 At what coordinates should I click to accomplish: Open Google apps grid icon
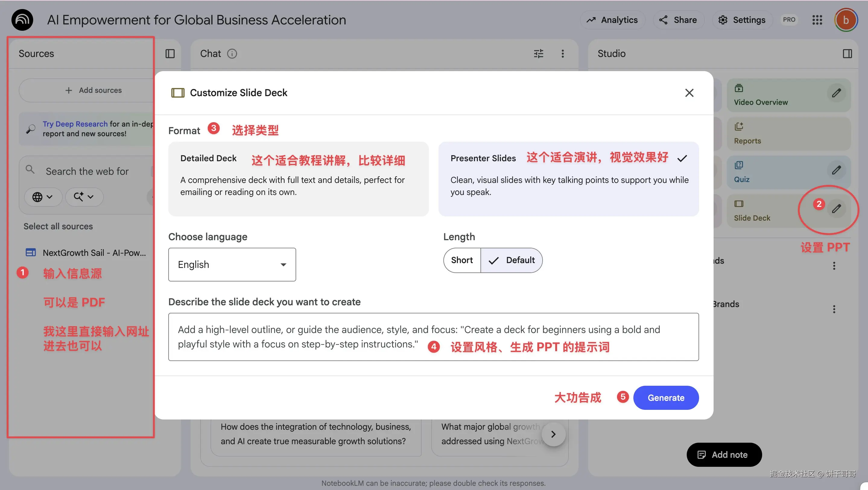point(817,20)
